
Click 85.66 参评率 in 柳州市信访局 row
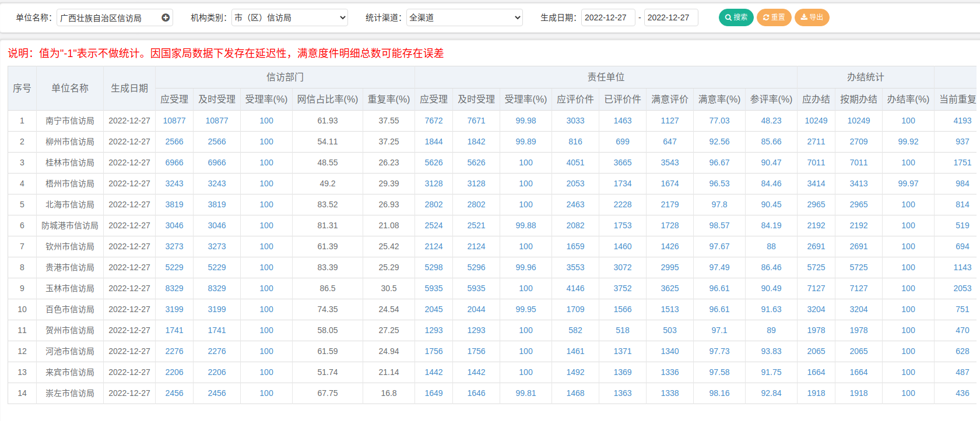[x=771, y=141]
